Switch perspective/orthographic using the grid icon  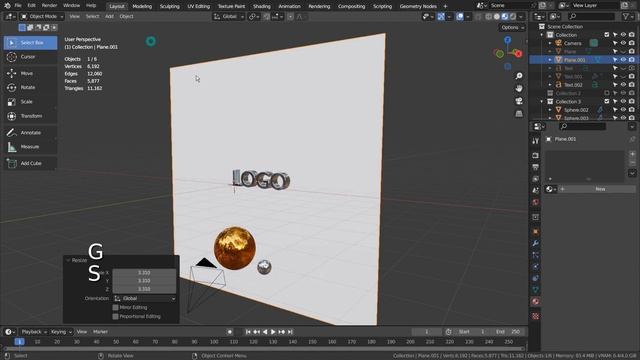519,113
